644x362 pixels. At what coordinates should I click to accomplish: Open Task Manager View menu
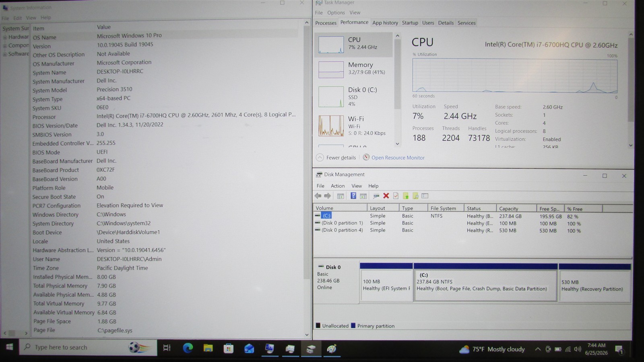click(355, 13)
